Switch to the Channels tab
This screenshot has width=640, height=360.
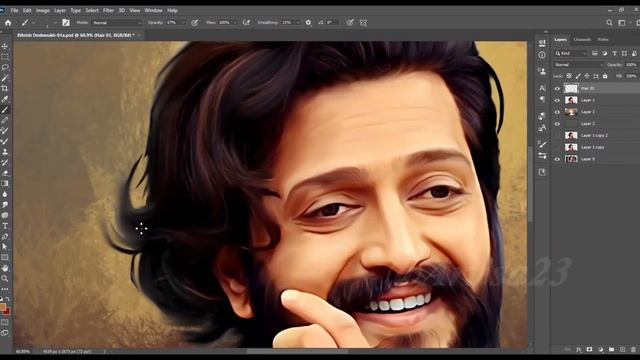pos(582,40)
